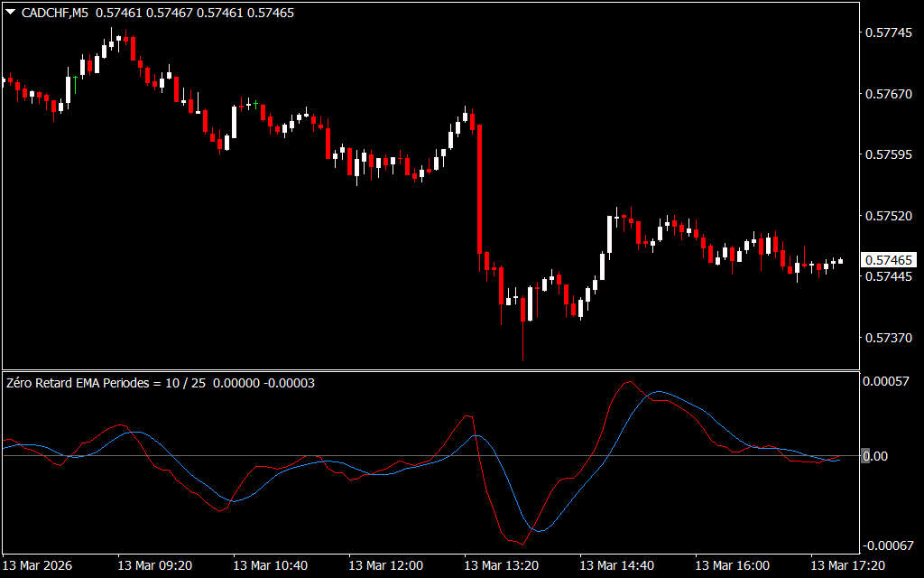Select the large red candle after 13:20
Image resolution: width=924 pixels, height=578 pixels.
click(x=480, y=190)
